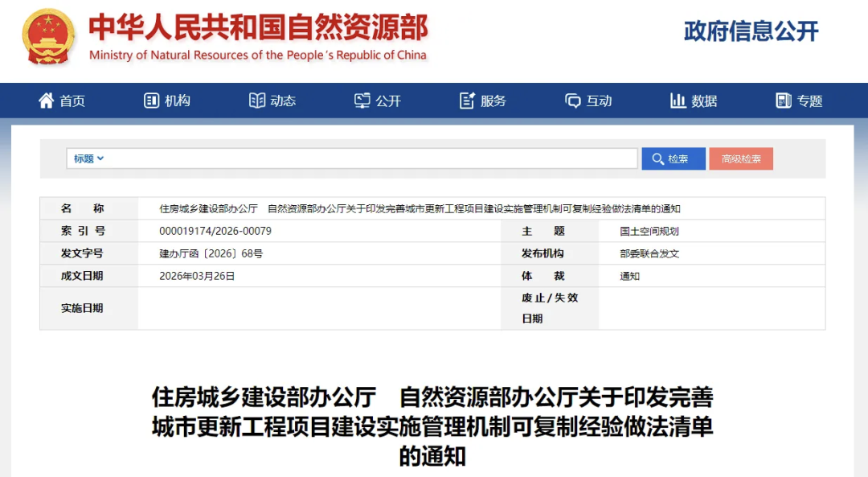Click into the search text field
Screen dimensions: 868x477
370,158
